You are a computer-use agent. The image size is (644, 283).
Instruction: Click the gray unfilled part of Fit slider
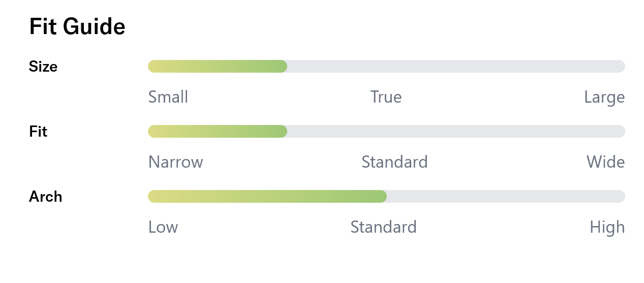[x=455, y=132]
